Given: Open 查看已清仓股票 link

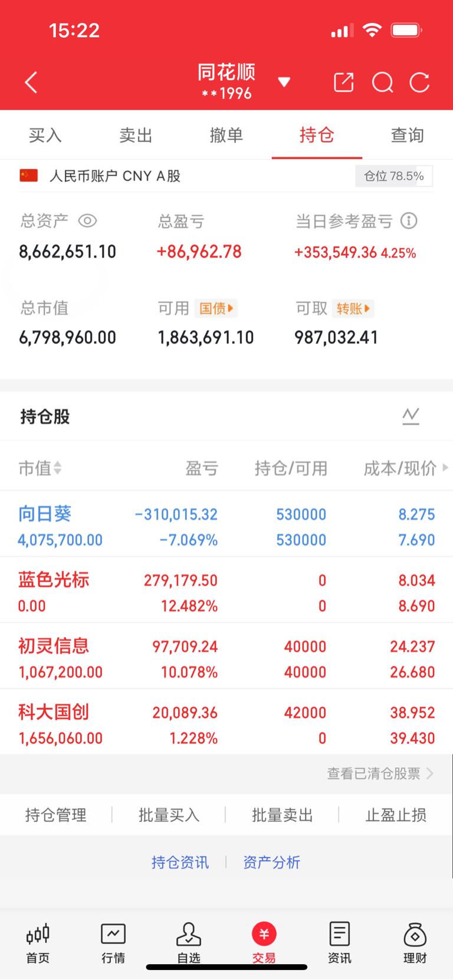Looking at the screenshot, I should (380, 774).
